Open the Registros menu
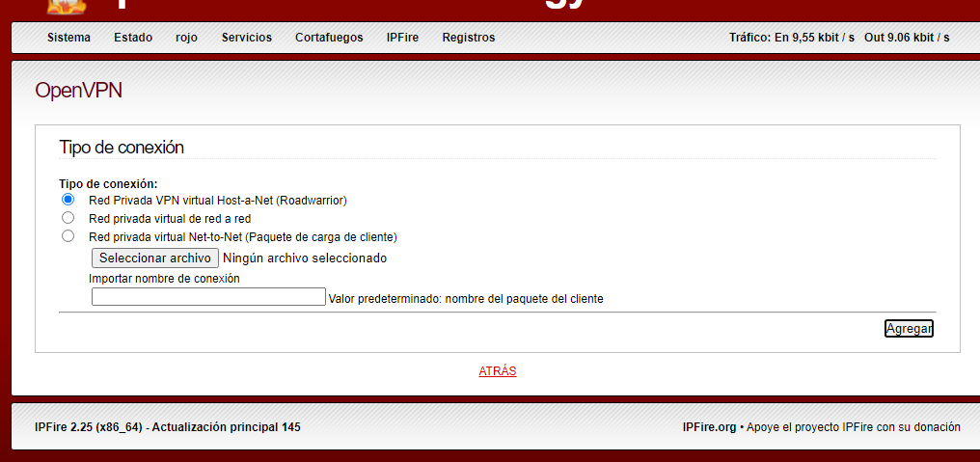This screenshot has height=462, width=980. pos(468,38)
